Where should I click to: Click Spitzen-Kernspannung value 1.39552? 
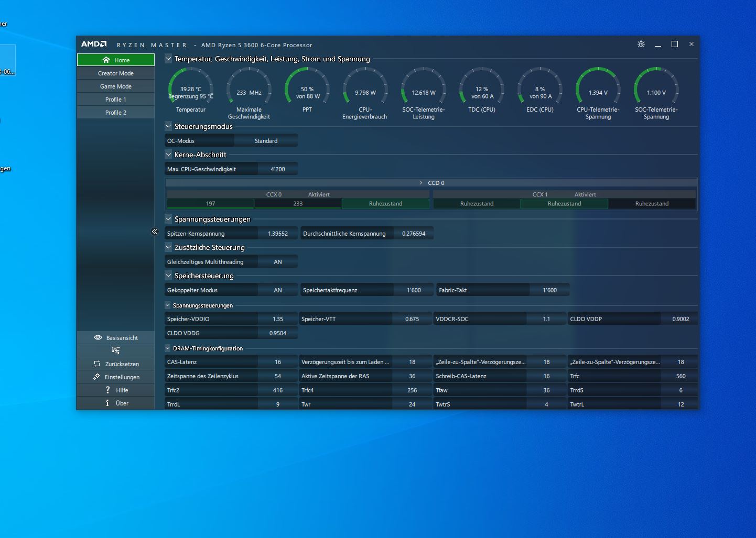[278, 234]
